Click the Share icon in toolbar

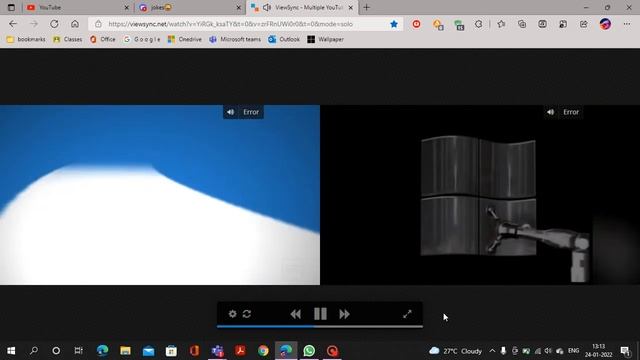pos(584,24)
